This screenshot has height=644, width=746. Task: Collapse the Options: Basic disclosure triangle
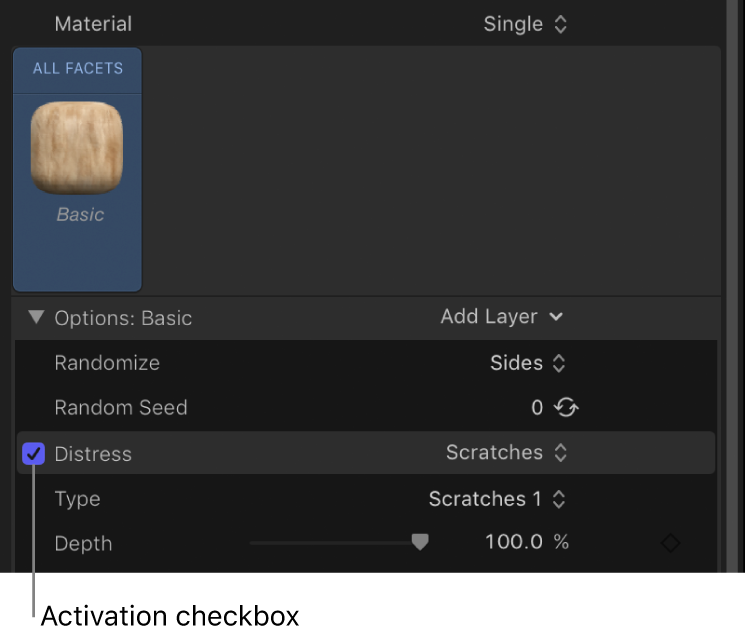(x=37, y=318)
